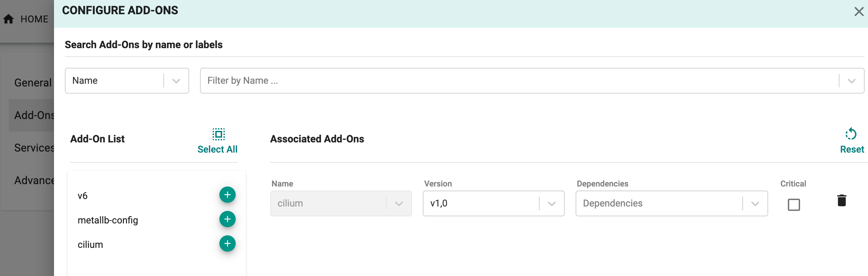868x276 pixels.
Task: Click the Home house icon
Action: 8,19
